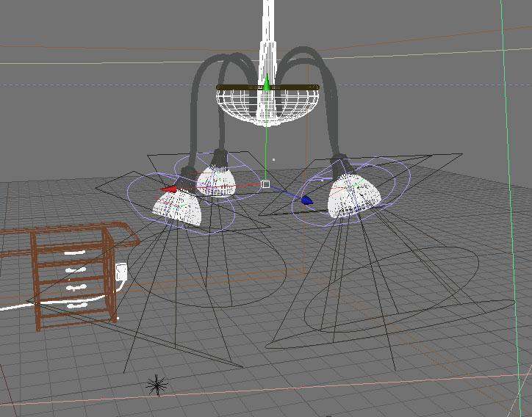532x417 pixels.
Task: Select the dark rim ring of chandelier bowl
Action: [267, 87]
